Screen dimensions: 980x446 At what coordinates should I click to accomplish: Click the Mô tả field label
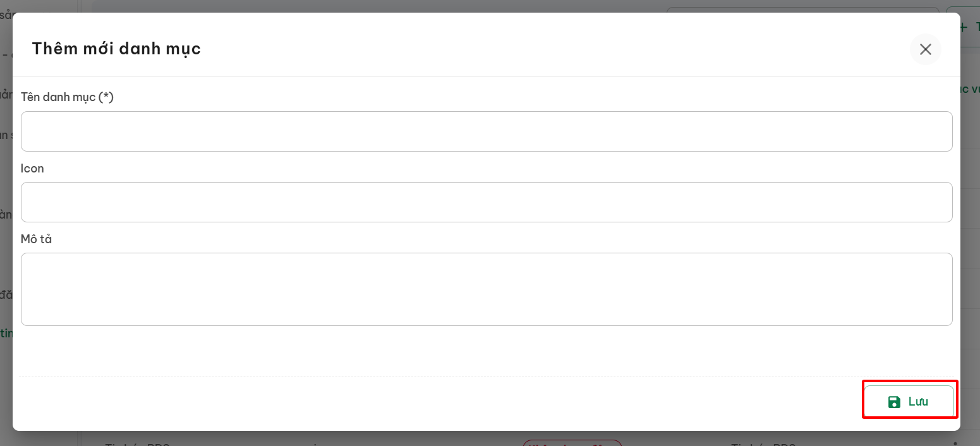click(x=36, y=239)
